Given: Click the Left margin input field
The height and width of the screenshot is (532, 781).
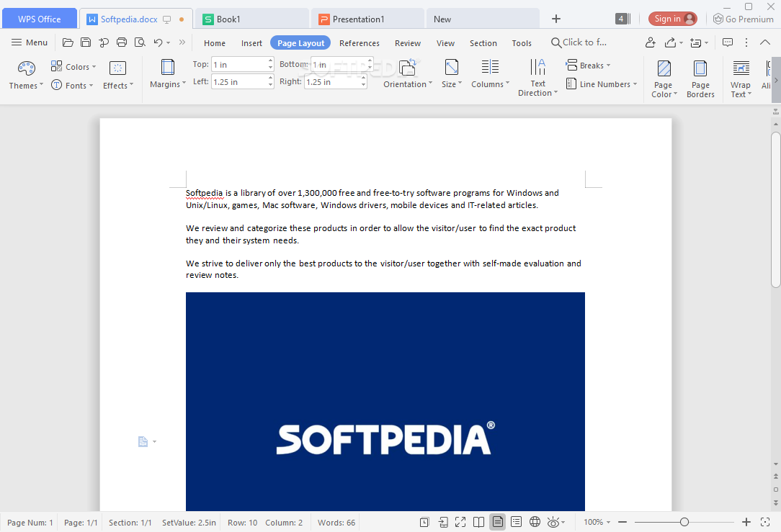Looking at the screenshot, I should coord(240,81).
